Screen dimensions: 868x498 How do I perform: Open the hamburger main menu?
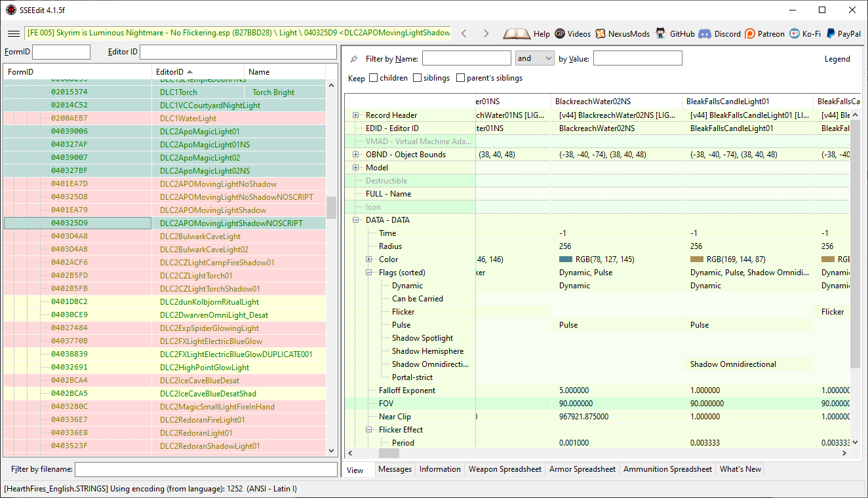(x=13, y=33)
